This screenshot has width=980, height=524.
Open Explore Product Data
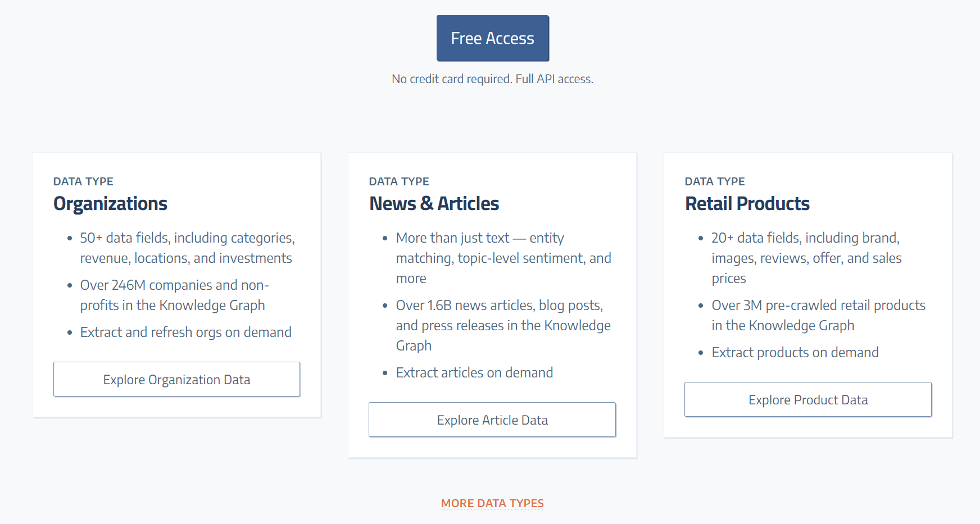tap(807, 400)
